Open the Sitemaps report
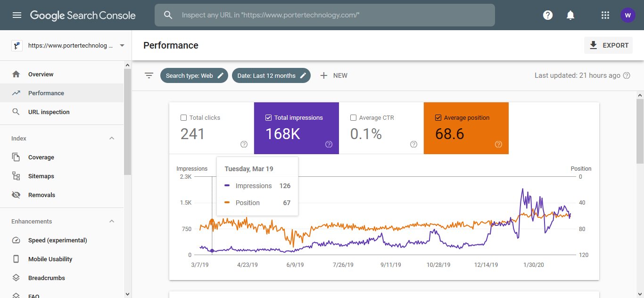Viewport: 644px width, 298px height. point(62,176)
